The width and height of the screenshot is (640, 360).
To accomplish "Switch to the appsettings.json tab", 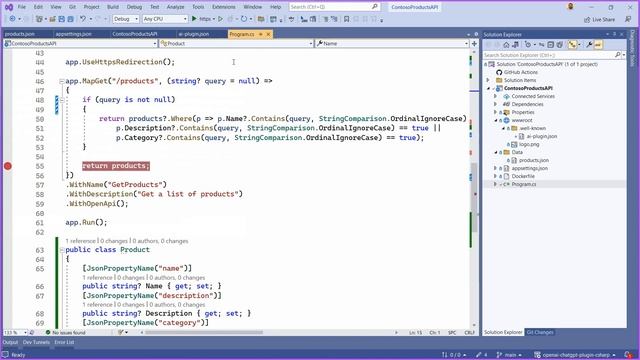I will coord(73,34).
